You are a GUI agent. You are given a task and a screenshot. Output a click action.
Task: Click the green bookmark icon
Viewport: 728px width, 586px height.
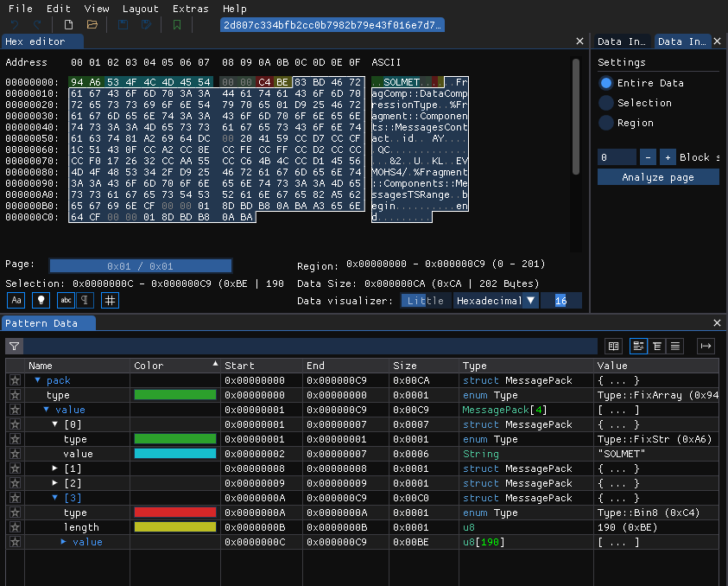177,25
